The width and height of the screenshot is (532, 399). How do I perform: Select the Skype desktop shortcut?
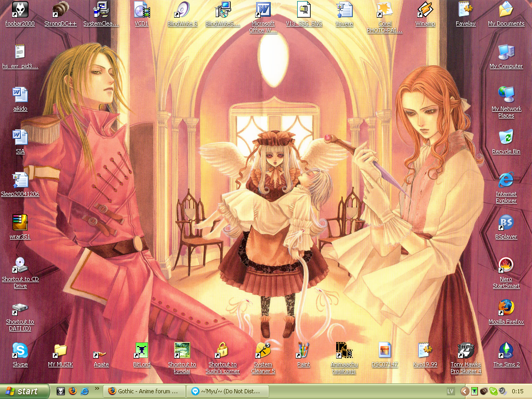tap(20, 355)
